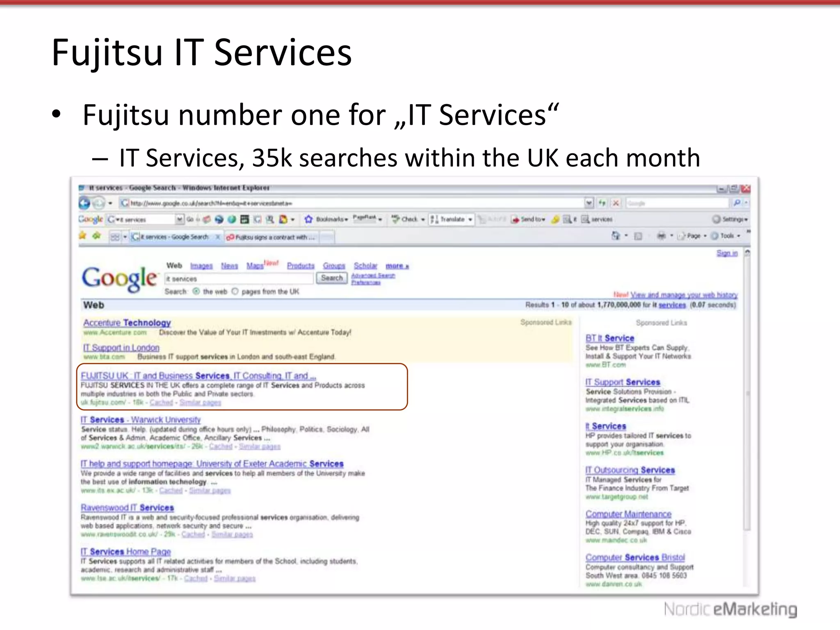Open BT It Service sponsored link
The height and width of the screenshot is (630, 840).
[x=609, y=338]
